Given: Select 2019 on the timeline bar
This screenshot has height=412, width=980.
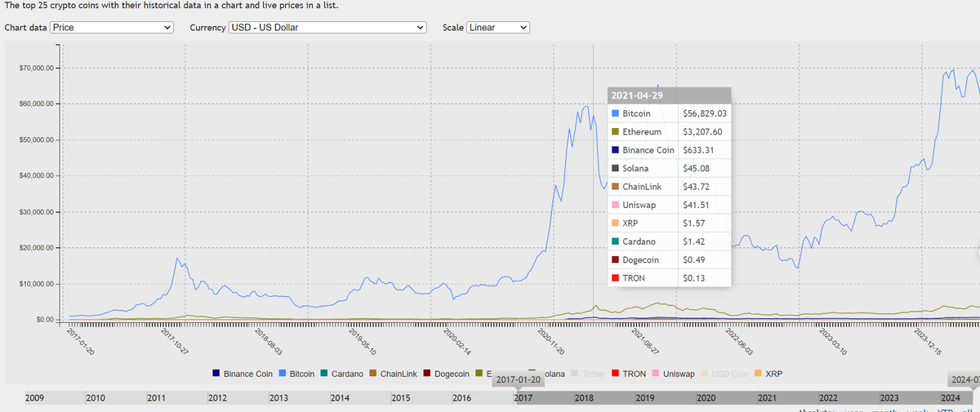Looking at the screenshot, I should (645, 397).
